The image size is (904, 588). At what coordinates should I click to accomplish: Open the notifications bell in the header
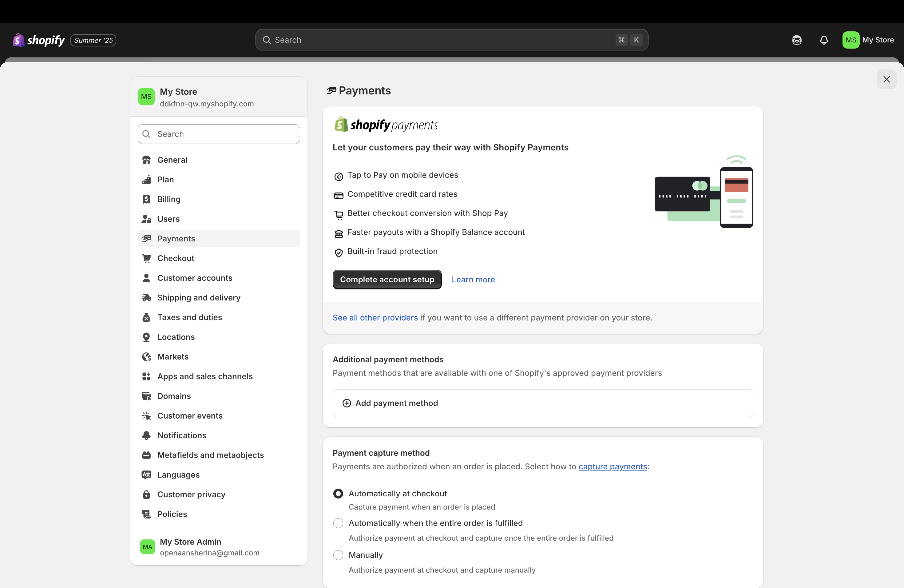[824, 40]
